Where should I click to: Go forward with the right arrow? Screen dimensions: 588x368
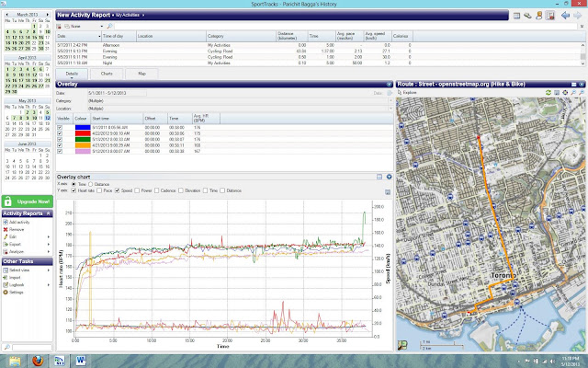[578, 16]
